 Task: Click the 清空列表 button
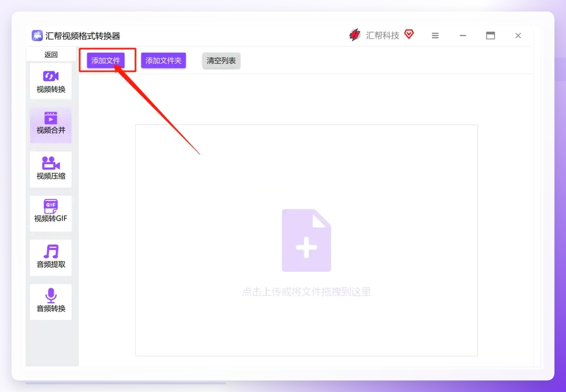coord(221,60)
